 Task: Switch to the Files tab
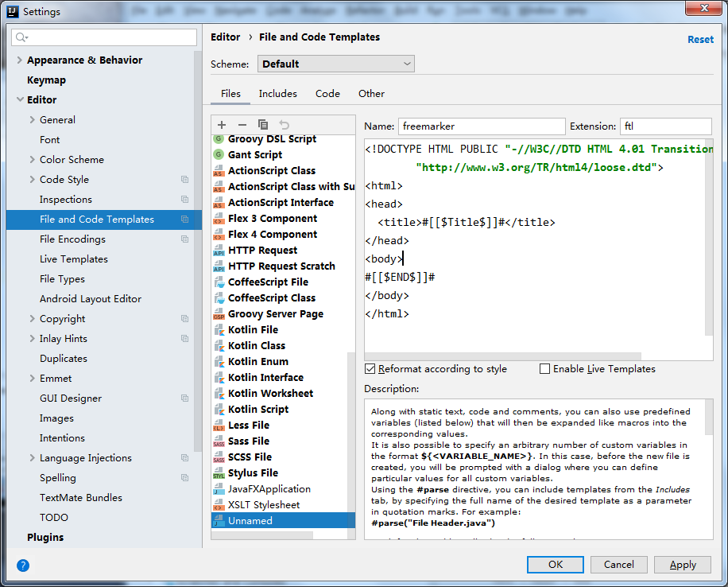click(230, 93)
